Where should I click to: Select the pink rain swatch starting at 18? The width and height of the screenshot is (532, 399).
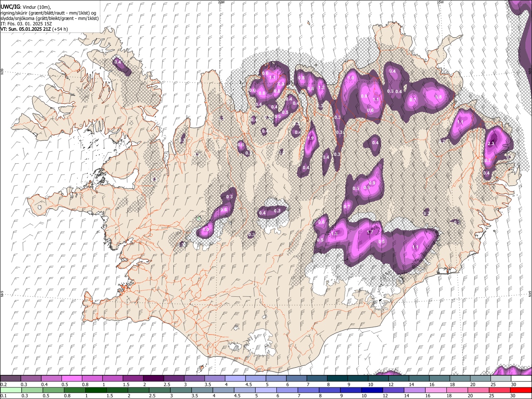point(457,390)
